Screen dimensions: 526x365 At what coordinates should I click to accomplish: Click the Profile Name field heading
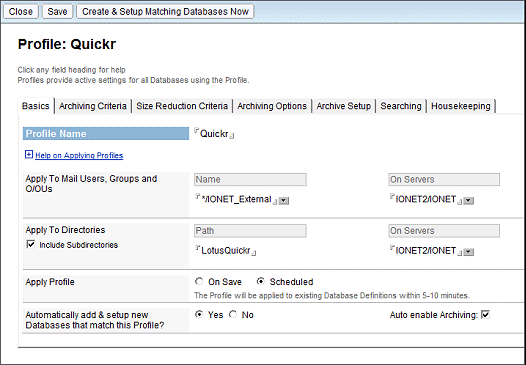(106, 134)
